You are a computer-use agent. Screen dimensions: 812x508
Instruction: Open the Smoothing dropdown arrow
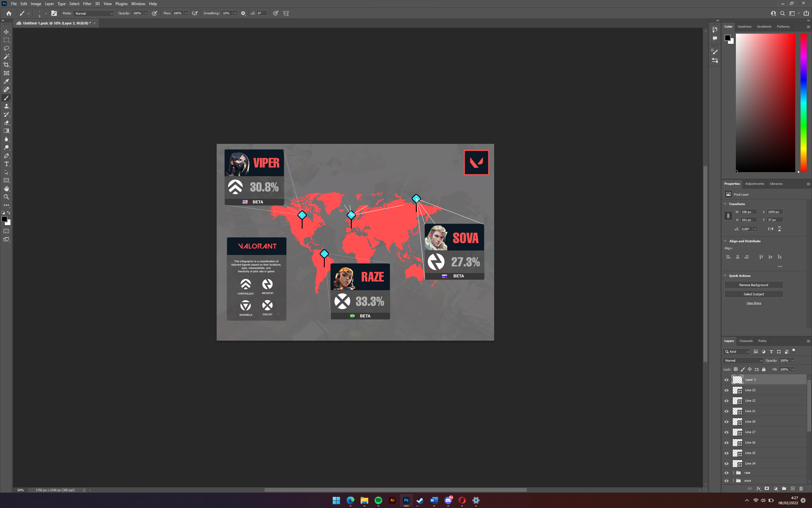(235, 13)
